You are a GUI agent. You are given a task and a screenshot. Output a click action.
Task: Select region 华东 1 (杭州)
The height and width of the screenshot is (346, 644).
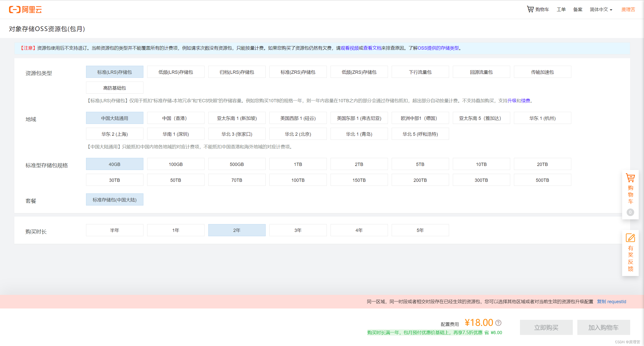tap(543, 118)
